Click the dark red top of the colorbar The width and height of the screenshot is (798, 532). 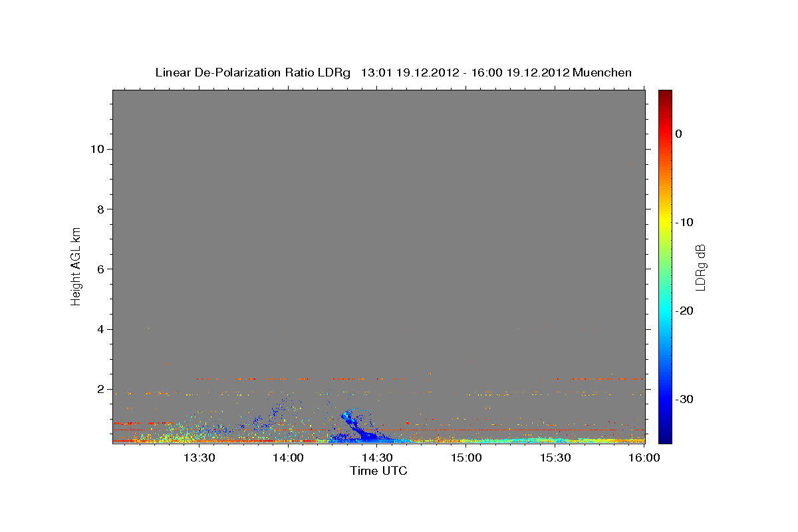click(x=665, y=96)
